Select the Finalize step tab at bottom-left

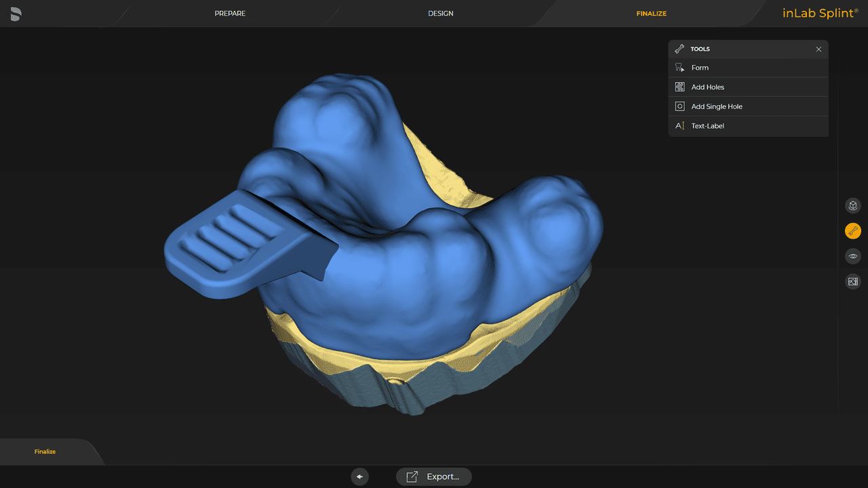44,451
